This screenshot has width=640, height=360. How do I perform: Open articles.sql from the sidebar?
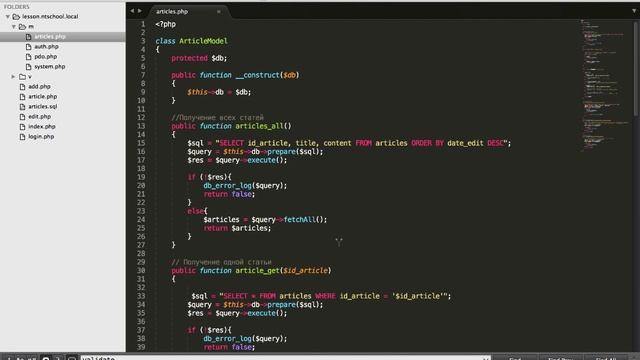(42, 107)
